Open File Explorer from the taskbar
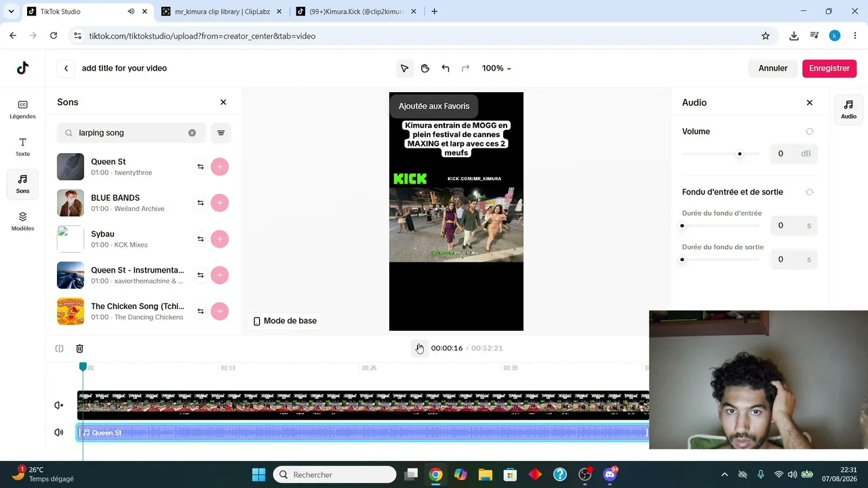 (485, 474)
